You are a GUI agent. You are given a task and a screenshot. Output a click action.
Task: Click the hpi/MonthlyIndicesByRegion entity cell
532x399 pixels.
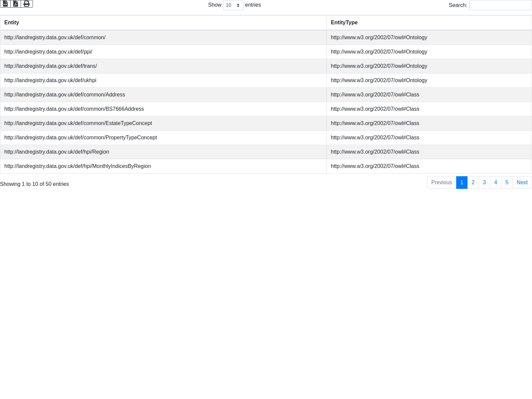pyautogui.click(x=77, y=166)
